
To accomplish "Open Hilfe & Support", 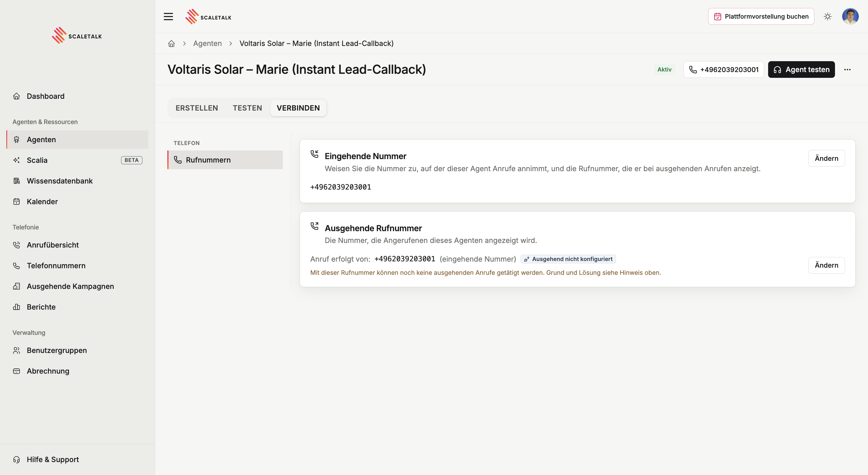I will coord(77,459).
